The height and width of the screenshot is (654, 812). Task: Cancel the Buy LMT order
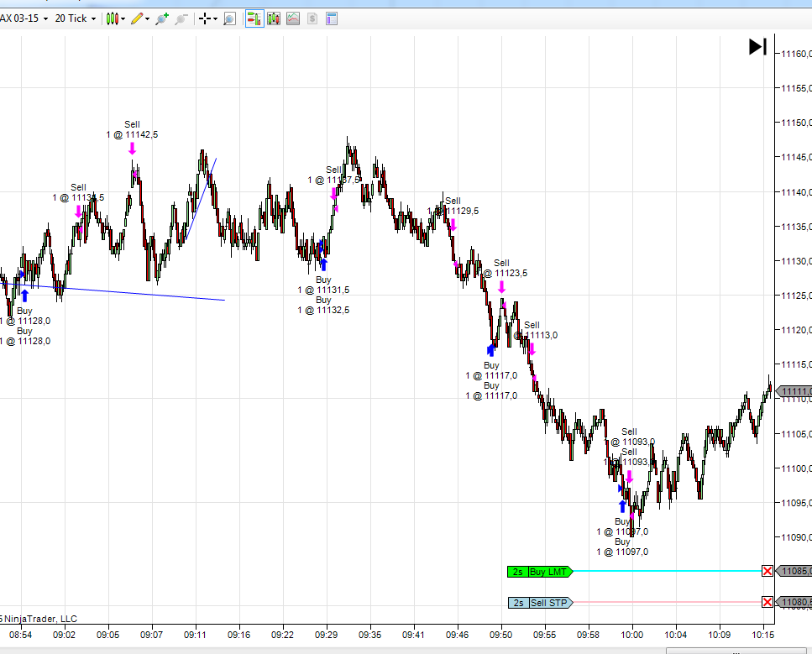(x=767, y=572)
